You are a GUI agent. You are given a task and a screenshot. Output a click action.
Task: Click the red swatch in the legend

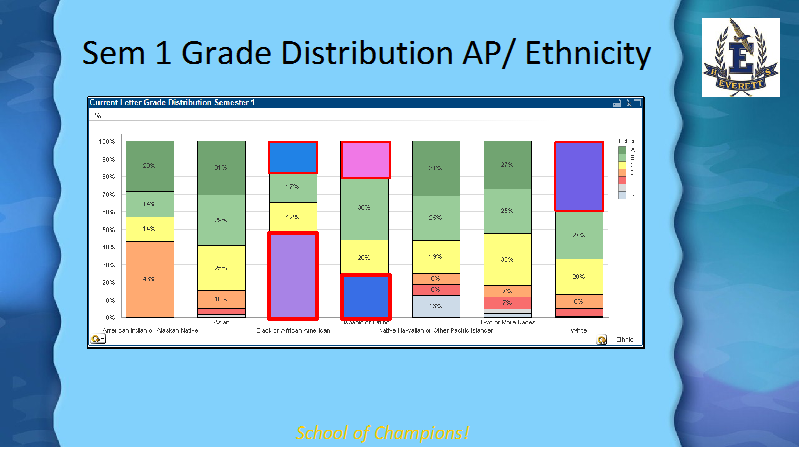point(622,180)
